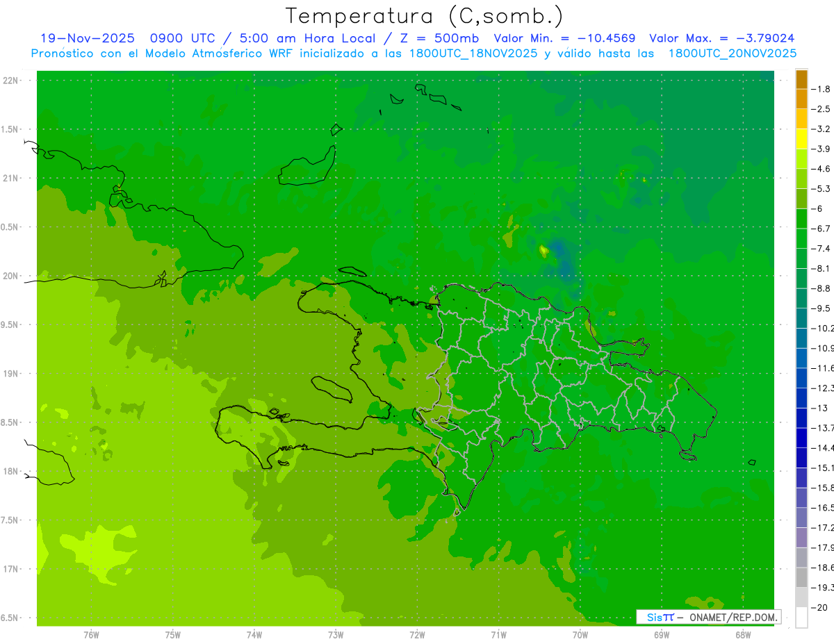Click the "73W" longitude axis label
The width and height of the screenshot is (834, 644).
point(336,635)
